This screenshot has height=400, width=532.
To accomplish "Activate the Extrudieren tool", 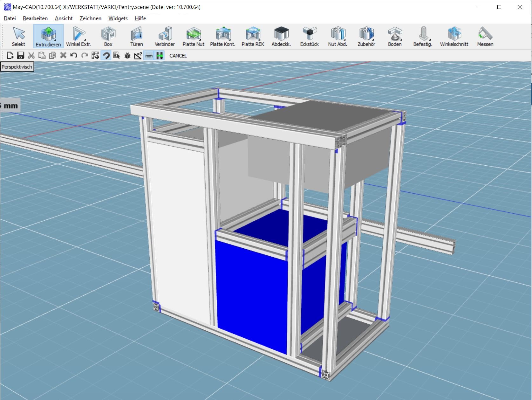I will point(48,37).
